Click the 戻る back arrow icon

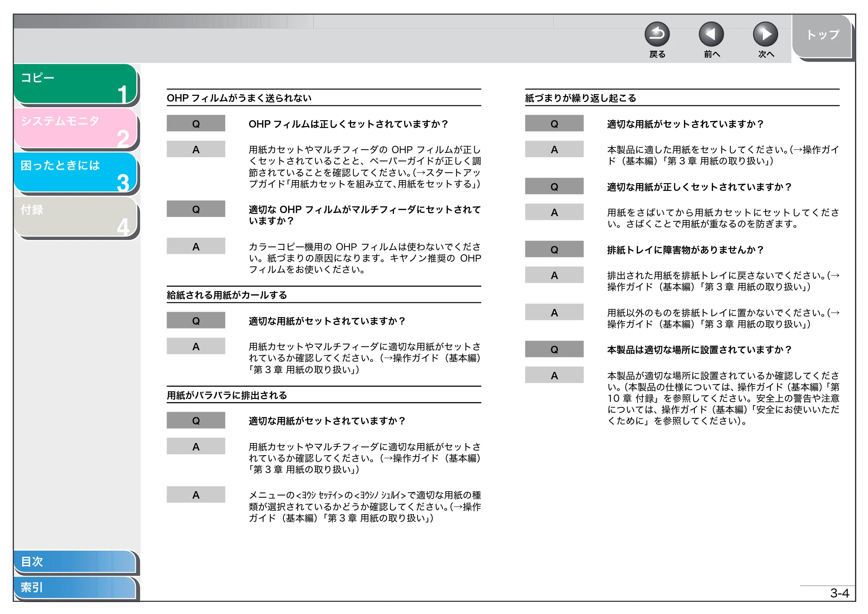click(657, 34)
